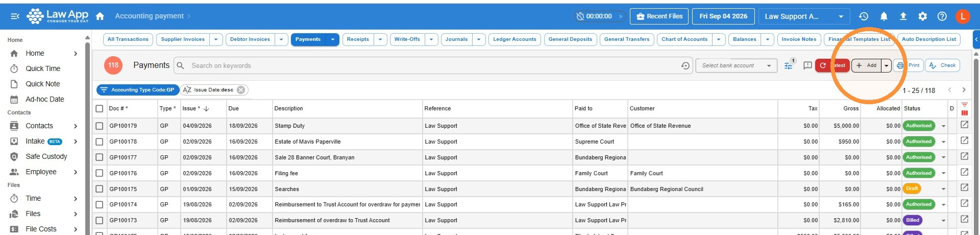Screen dimensions: 980x235
Task: Click the Add payment button
Action: point(867,65)
